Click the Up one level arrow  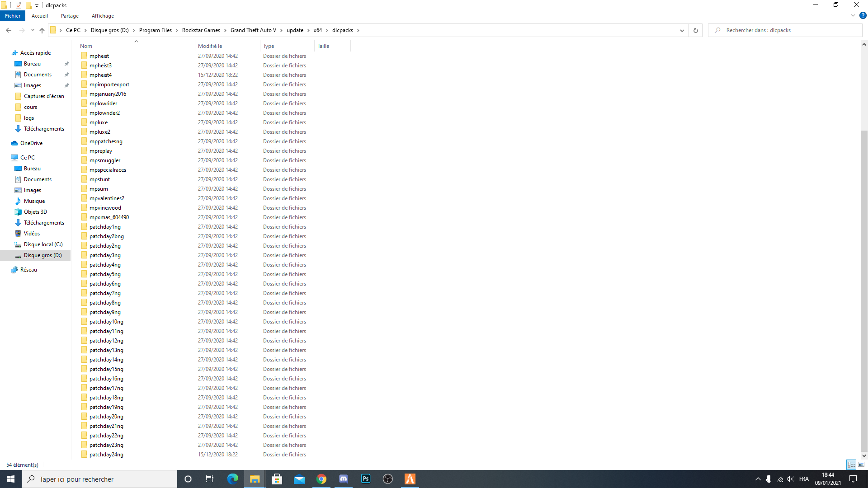pyautogui.click(x=42, y=30)
